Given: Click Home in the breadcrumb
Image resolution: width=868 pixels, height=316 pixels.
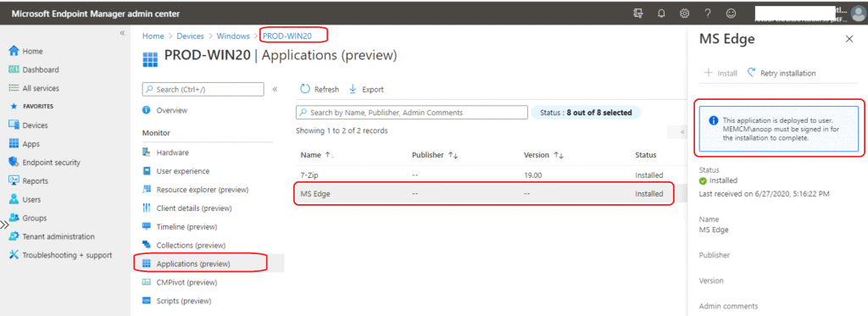Looking at the screenshot, I should pyautogui.click(x=153, y=36).
